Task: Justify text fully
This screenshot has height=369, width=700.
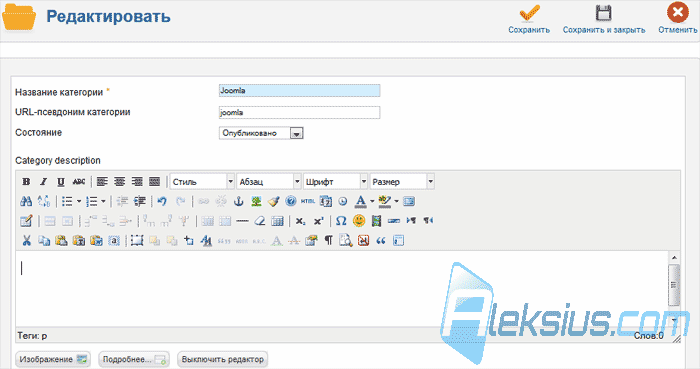Action: tap(154, 182)
